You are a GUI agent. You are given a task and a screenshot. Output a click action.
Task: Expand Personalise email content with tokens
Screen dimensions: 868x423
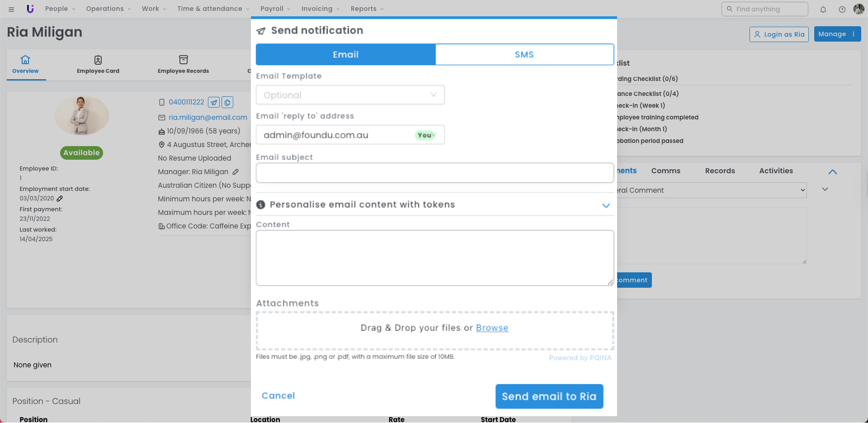click(x=606, y=205)
